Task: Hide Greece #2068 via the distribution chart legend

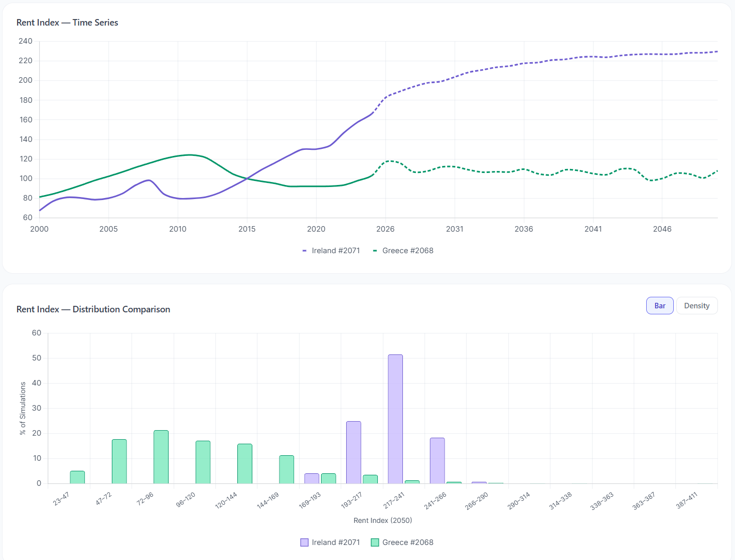Action: pyautogui.click(x=402, y=542)
